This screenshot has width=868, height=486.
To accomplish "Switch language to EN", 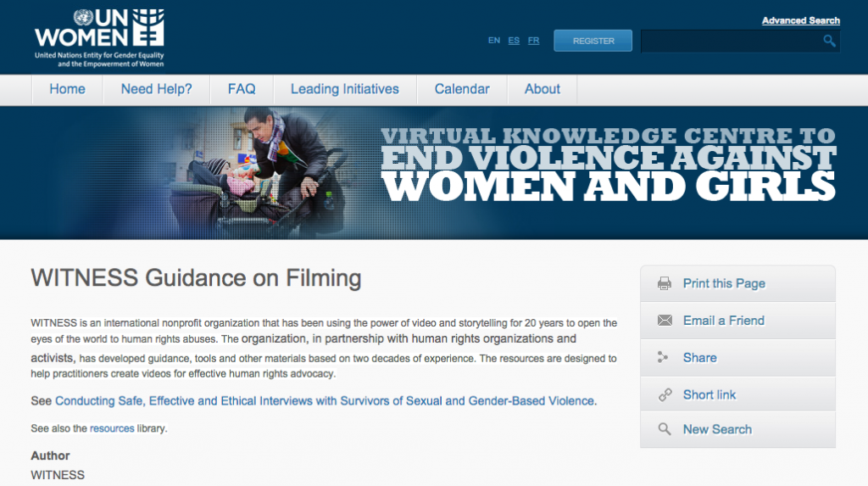I will (494, 41).
